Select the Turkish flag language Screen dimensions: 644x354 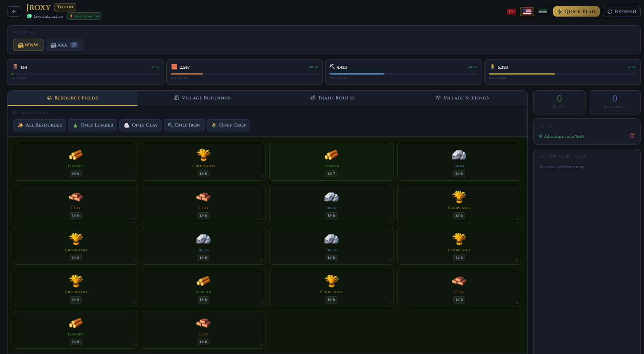coord(511,11)
